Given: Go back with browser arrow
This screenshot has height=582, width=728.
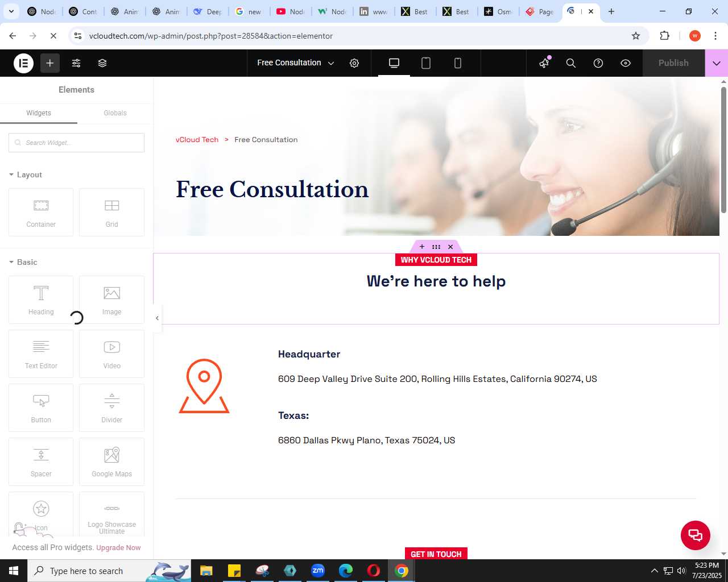Looking at the screenshot, I should [13, 36].
